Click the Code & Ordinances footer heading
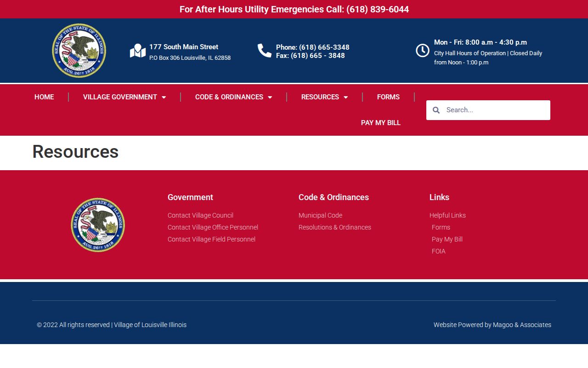This screenshot has height=368, width=588. coord(334,197)
